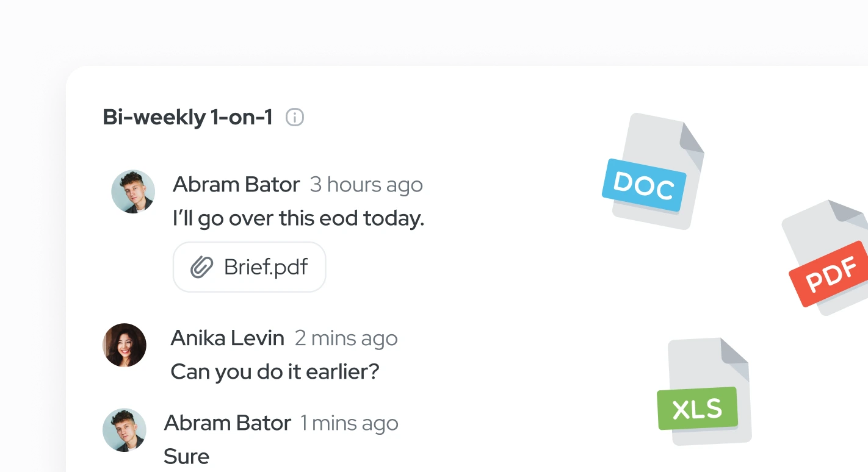Select the green XLS file label

(697, 409)
